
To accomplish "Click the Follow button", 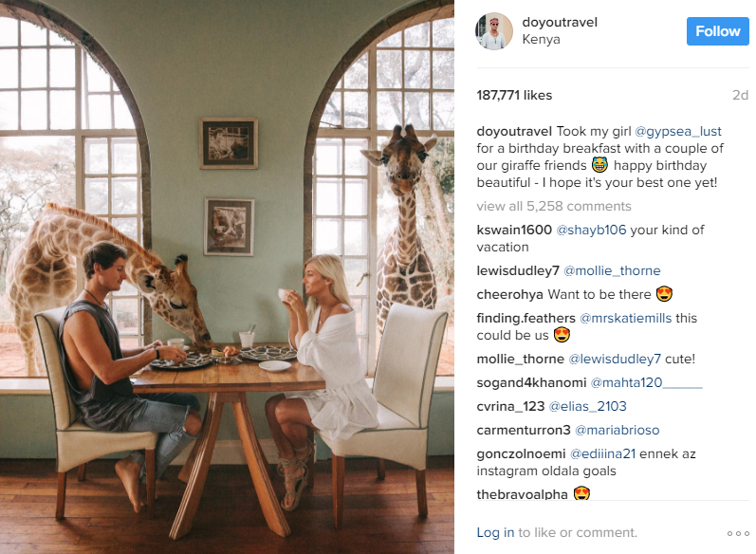I will tap(717, 31).
